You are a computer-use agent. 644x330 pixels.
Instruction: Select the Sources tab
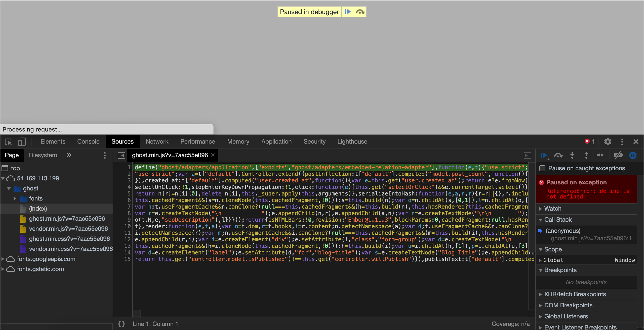[123, 142]
